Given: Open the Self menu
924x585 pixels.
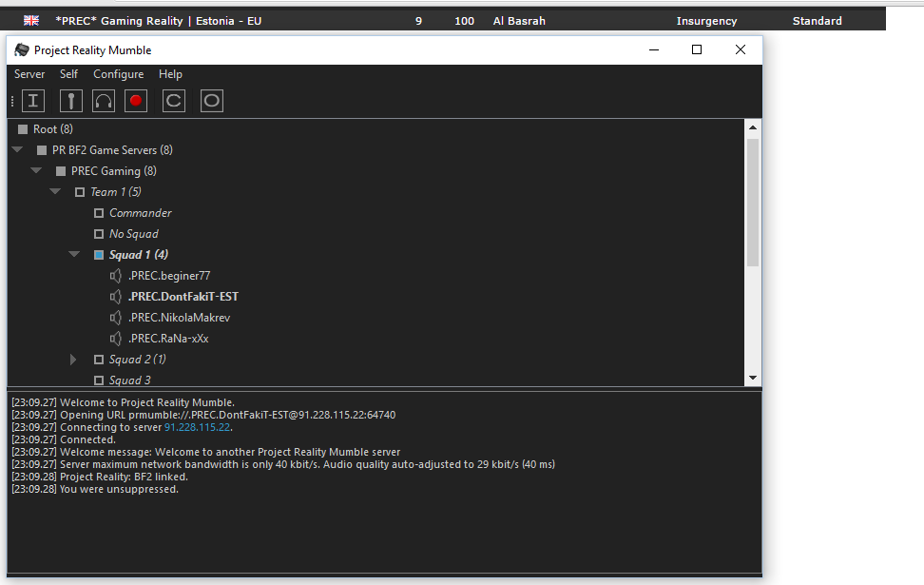Looking at the screenshot, I should (x=68, y=74).
